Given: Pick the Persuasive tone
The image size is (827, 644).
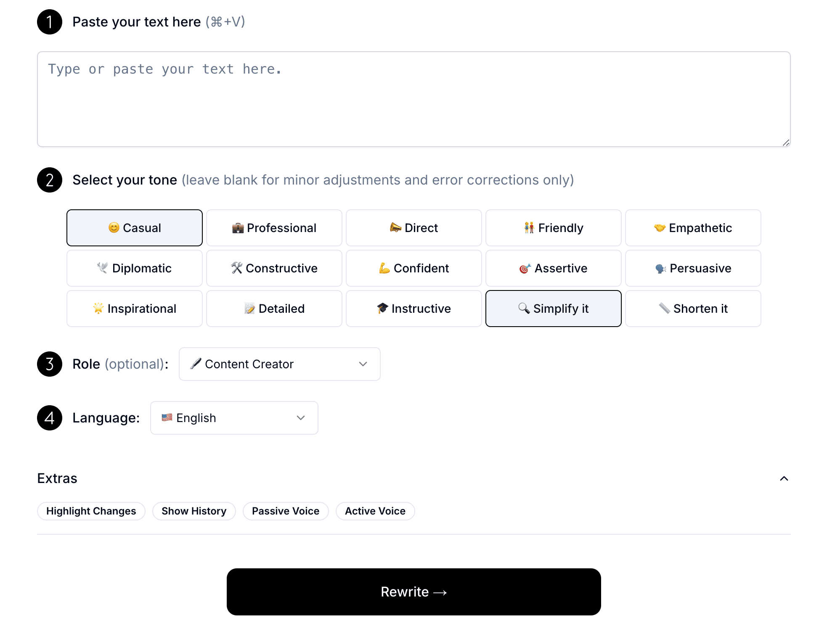Looking at the screenshot, I should coord(693,268).
